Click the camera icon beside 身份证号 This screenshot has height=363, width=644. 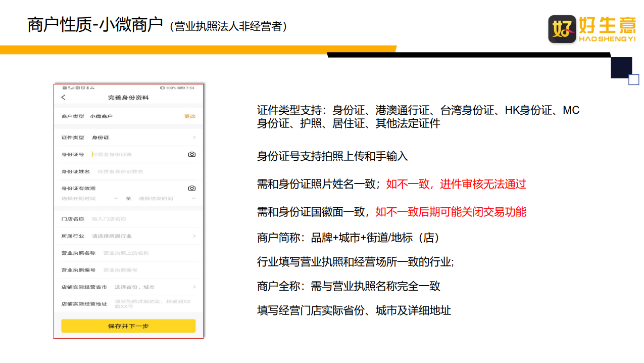(x=191, y=155)
